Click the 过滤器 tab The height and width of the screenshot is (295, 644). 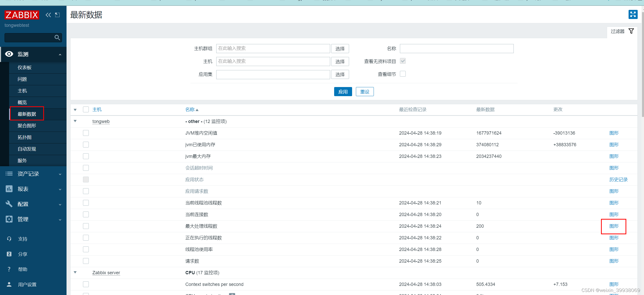coord(622,31)
